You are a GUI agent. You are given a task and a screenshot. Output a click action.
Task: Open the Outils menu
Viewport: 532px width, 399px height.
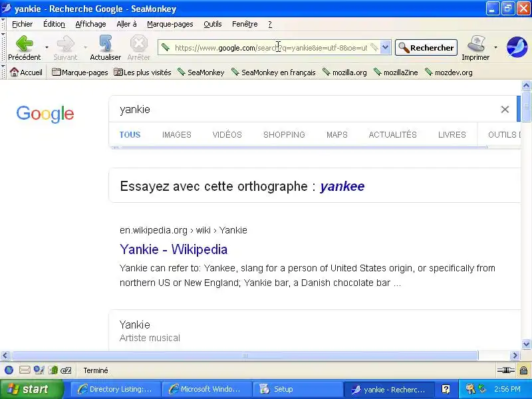click(x=213, y=24)
